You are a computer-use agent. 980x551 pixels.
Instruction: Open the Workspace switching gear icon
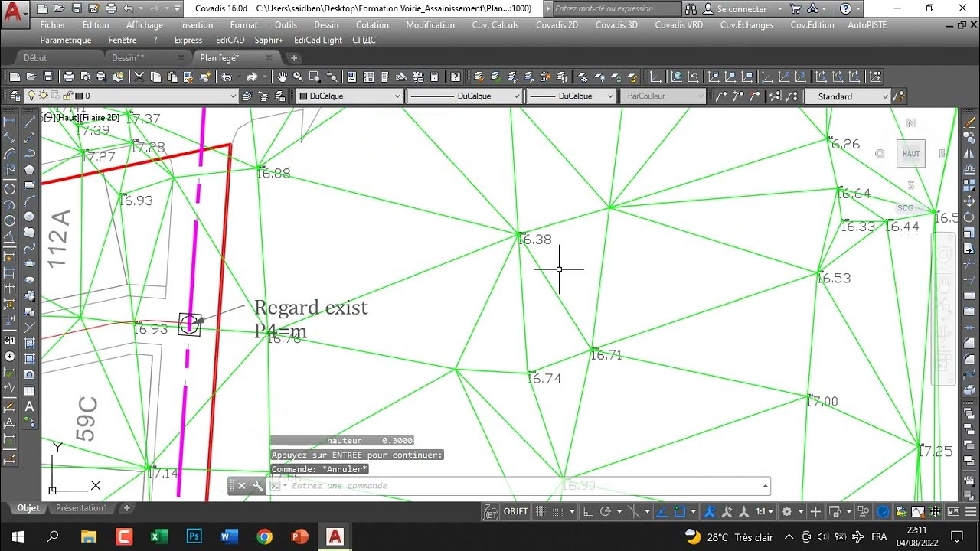click(x=787, y=511)
